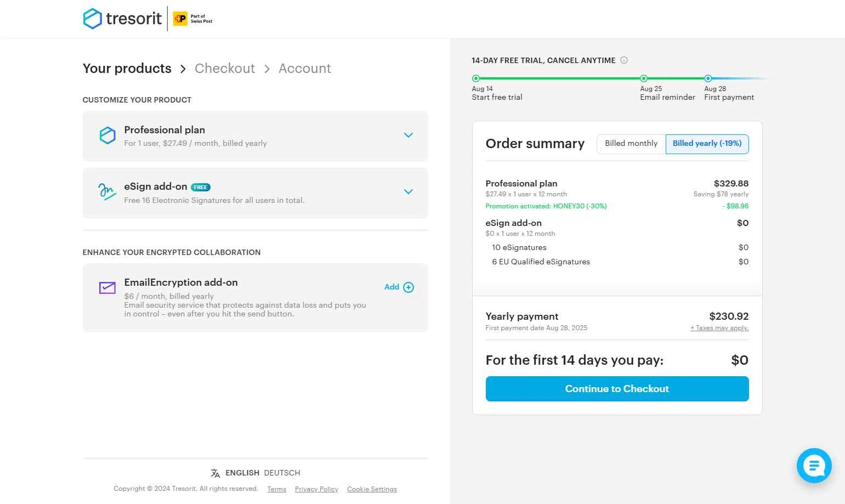Click the copyright notice text
The image size is (845, 504).
186,489
